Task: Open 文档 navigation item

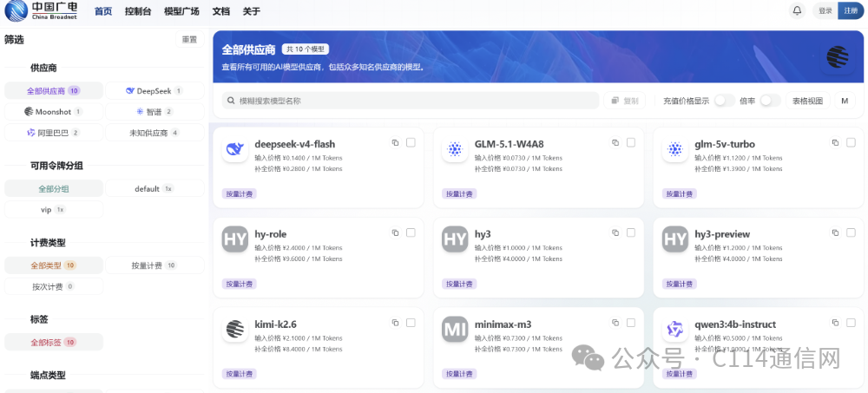Action: pyautogui.click(x=220, y=11)
